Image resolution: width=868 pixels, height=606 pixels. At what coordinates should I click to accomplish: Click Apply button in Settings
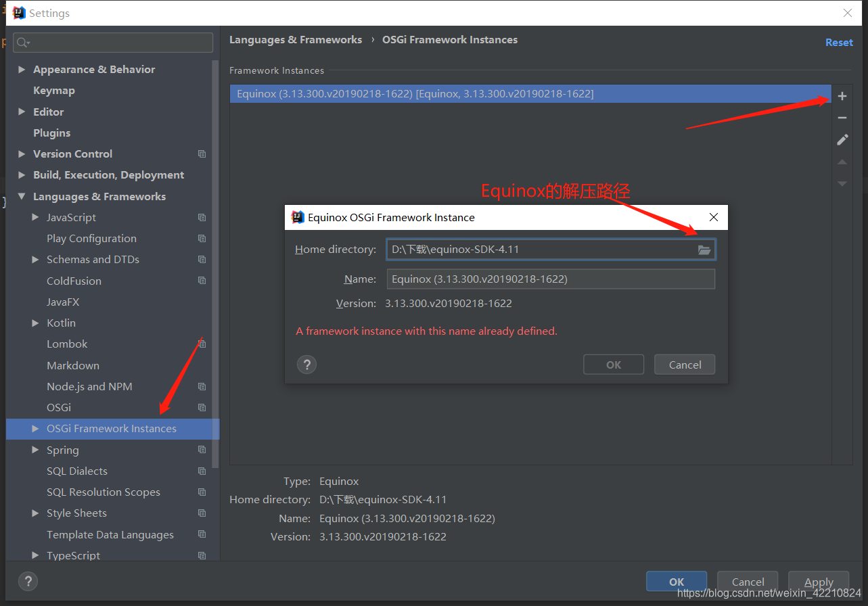(x=819, y=582)
